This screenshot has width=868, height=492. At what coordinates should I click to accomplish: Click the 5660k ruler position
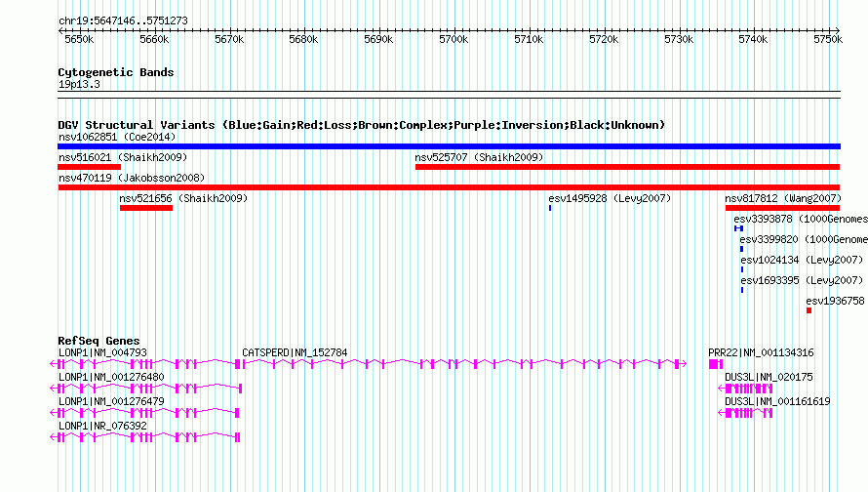point(154,39)
